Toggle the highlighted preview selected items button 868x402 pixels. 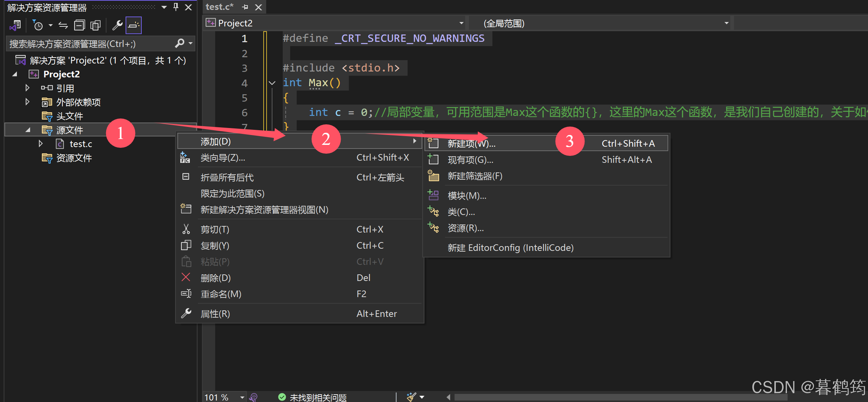point(133,25)
